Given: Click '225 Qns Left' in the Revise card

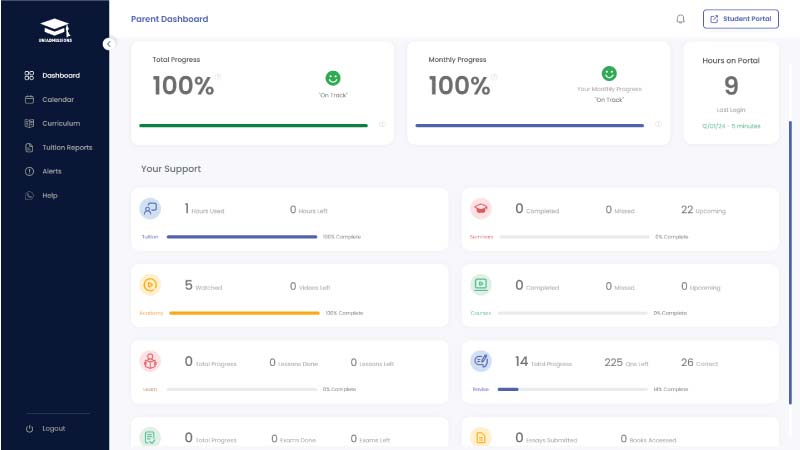Looking at the screenshot, I should tap(626, 363).
